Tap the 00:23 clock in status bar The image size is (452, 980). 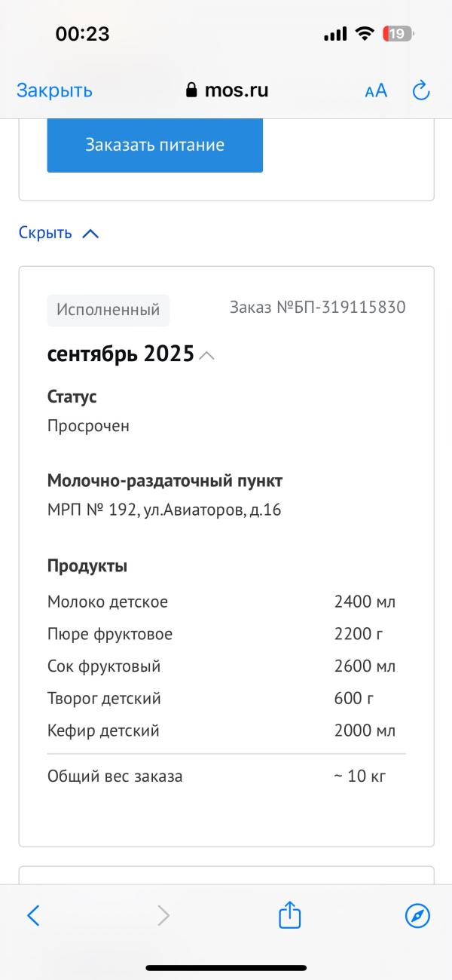coord(83,34)
